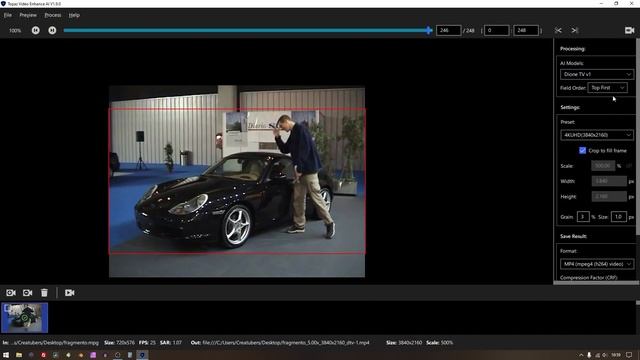The height and width of the screenshot is (360, 640).
Task: Click the microphone icon in the system tray
Action: (589, 355)
